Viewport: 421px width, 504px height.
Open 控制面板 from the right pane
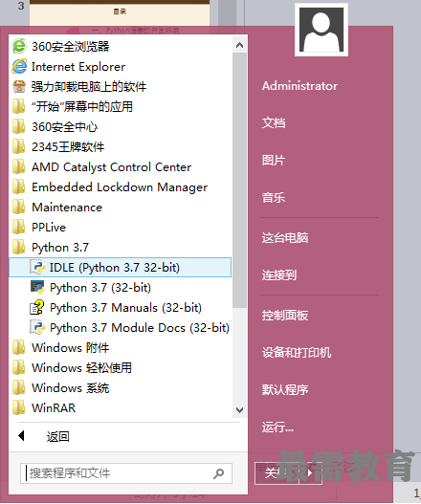click(285, 316)
